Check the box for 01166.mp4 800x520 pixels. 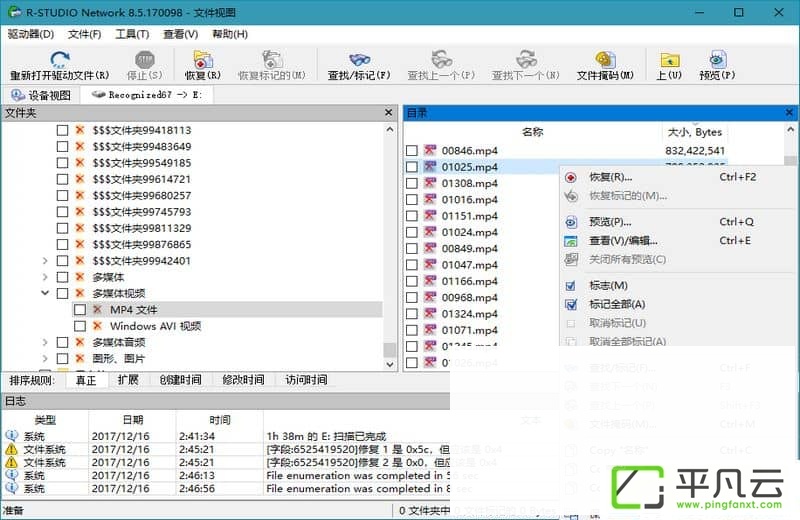point(412,281)
